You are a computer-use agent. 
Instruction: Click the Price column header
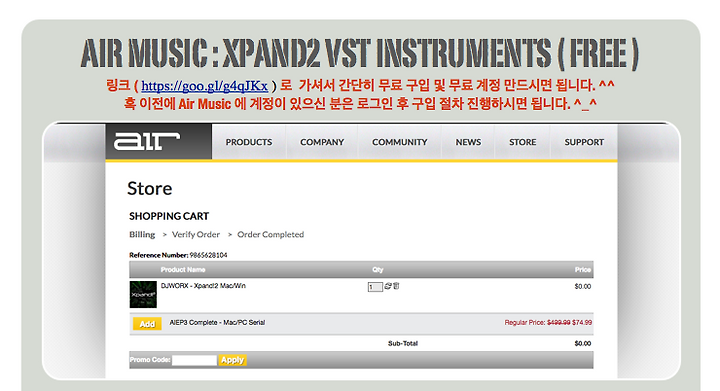[583, 270]
